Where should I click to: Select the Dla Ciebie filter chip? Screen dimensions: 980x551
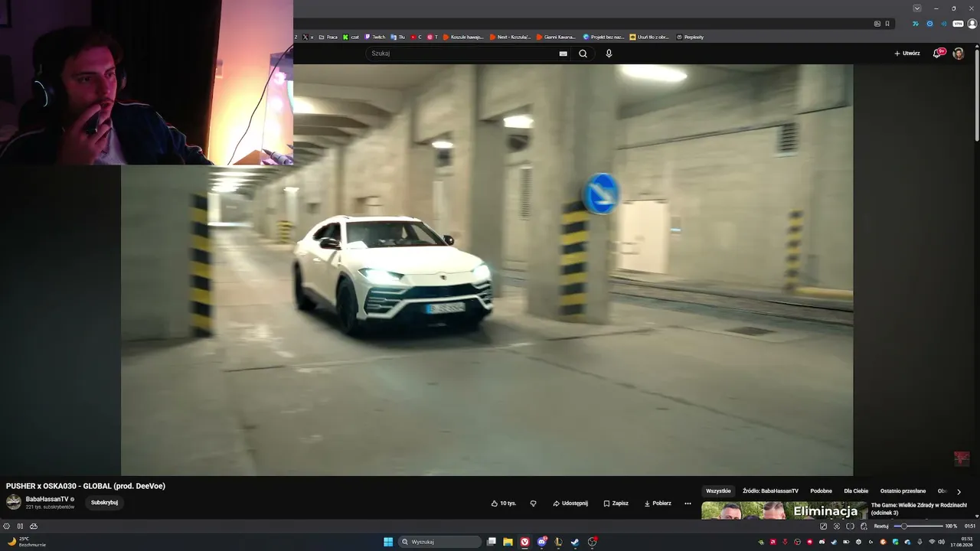tap(856, 491)
